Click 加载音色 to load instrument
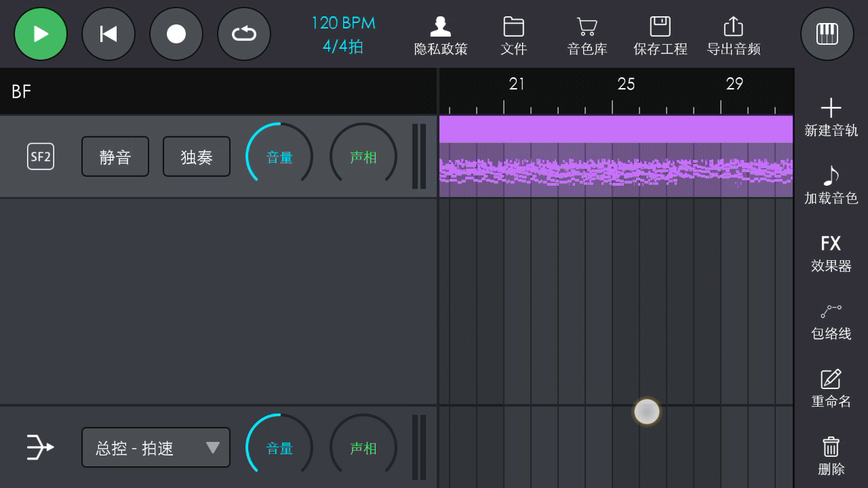The height and width of the screenshot is (488, 868). coord(831,186)
